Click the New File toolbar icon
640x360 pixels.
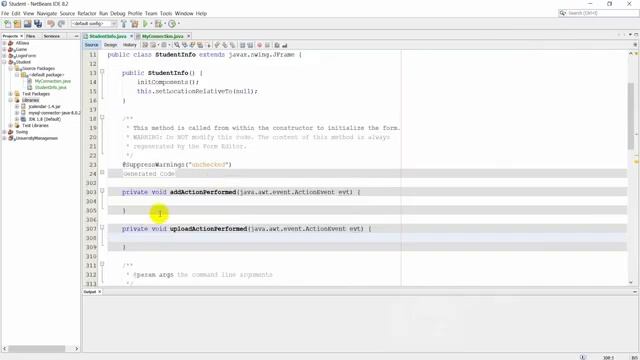tap(7, 24)
